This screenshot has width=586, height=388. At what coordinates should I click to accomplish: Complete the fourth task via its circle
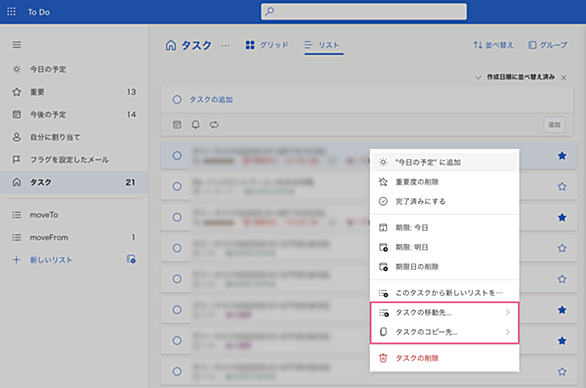click(177, 248)
